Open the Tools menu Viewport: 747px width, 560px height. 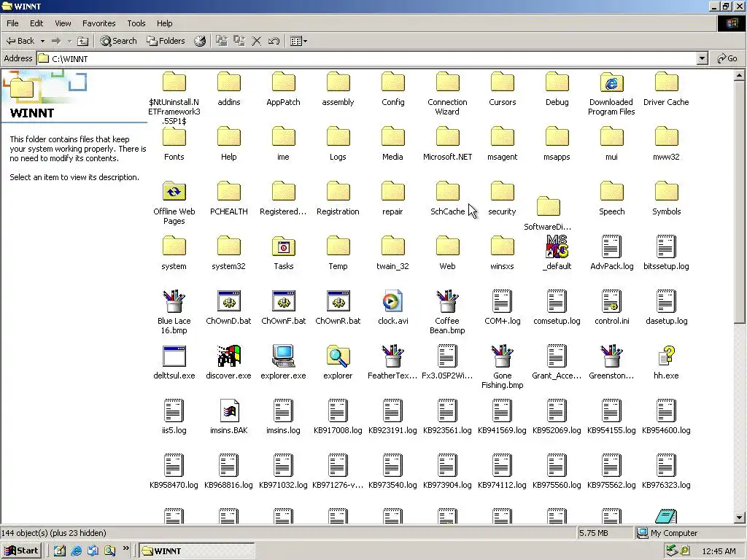point(136,23)
